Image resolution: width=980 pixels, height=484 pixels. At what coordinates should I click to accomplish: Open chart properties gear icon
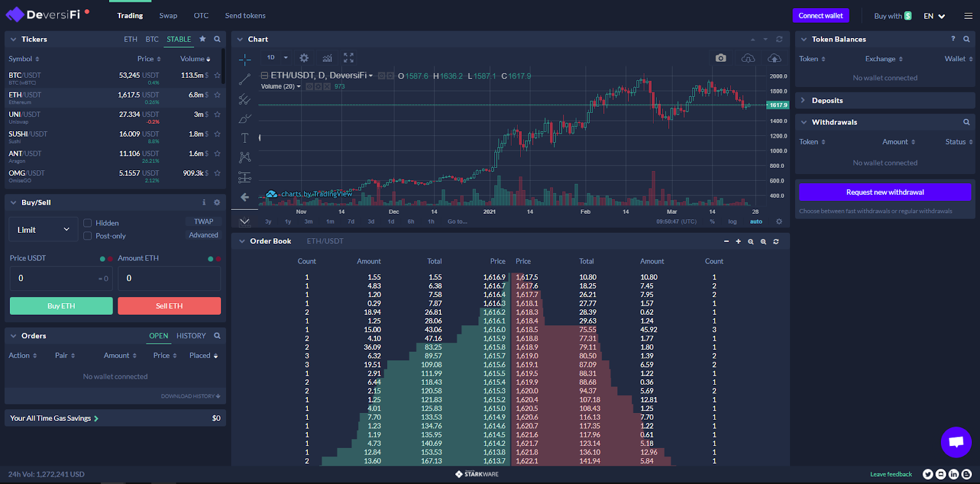click(304, 58)
